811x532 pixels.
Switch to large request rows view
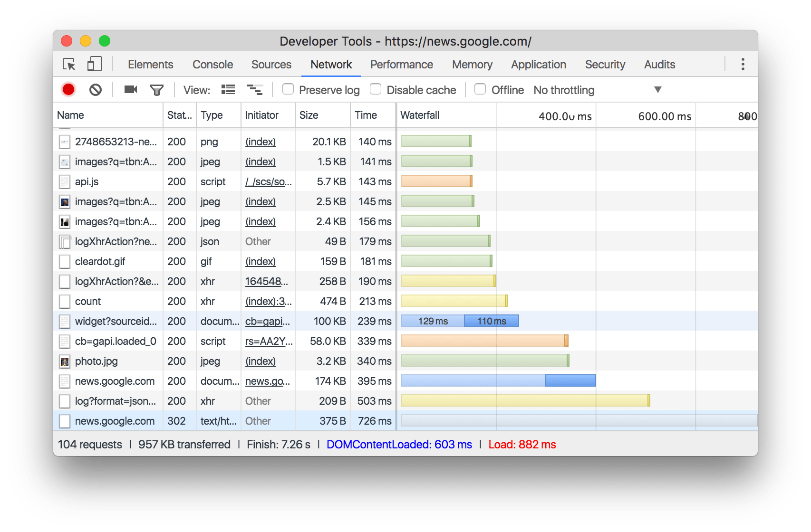pos(228,90)
